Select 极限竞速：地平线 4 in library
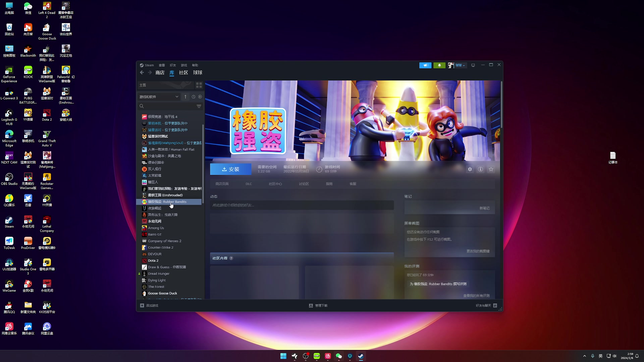Viewport: 644px width, 362px height. coord(169,117)
